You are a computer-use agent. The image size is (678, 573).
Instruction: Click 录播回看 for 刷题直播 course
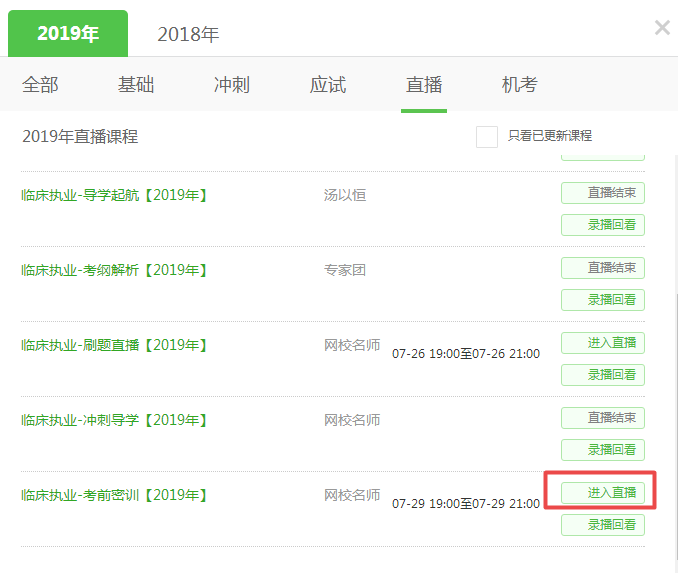click(x=603, y=375)
